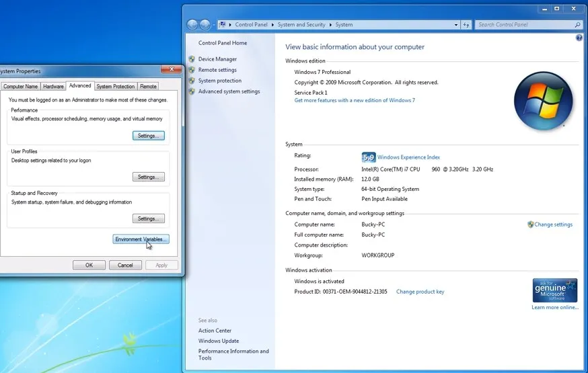Close the Control Panel System window

[x=574, y=9]
